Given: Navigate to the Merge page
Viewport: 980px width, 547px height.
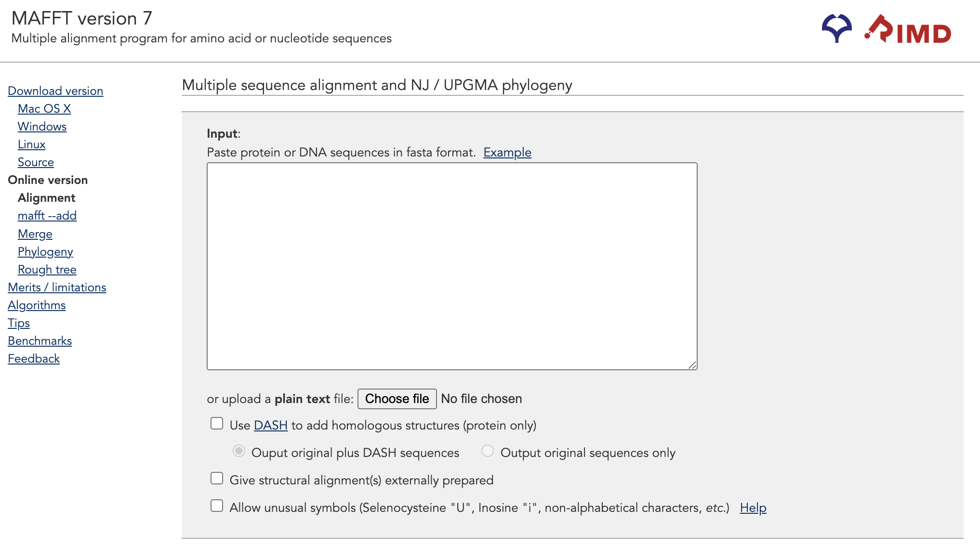Looking at the screenshot, I should click(x=35, y=234).
